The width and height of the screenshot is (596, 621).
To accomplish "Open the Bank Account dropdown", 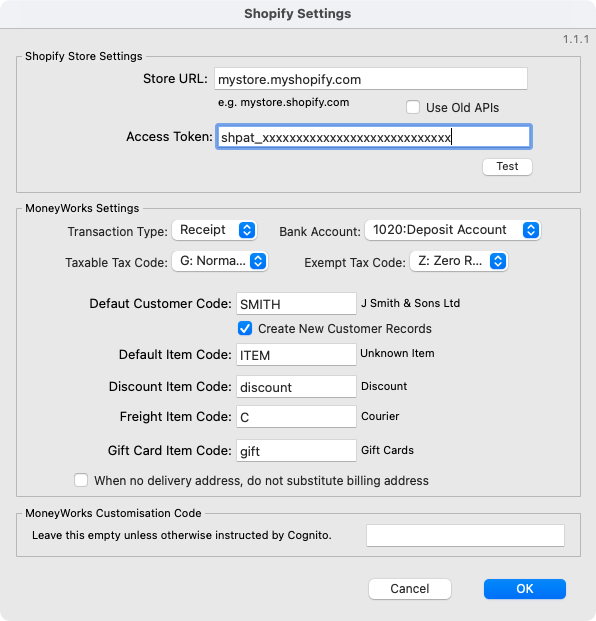I will tap(452, 230).
